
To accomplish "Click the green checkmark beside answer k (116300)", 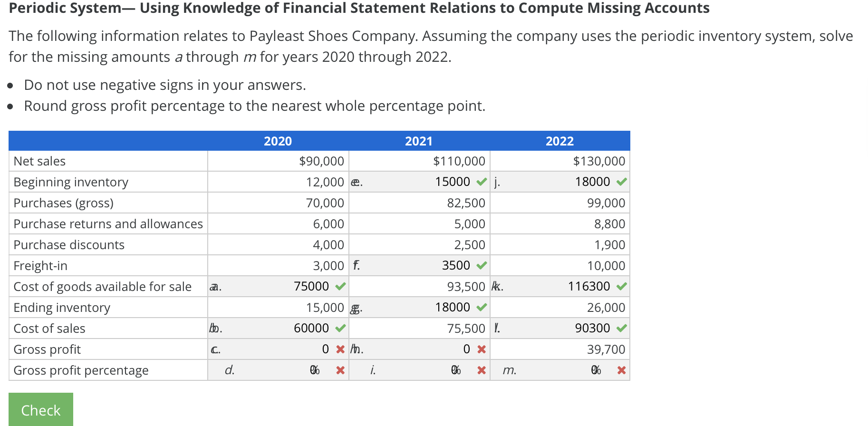I will click(x=621, y=286).
